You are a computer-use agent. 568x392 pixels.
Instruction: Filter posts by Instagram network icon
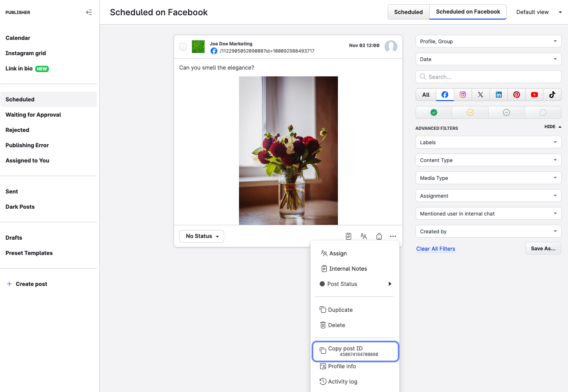click(463, 95)
